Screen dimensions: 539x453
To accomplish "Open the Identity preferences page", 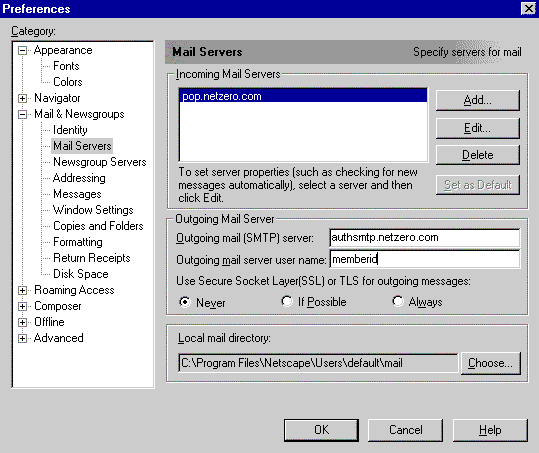I will (70, 130).
